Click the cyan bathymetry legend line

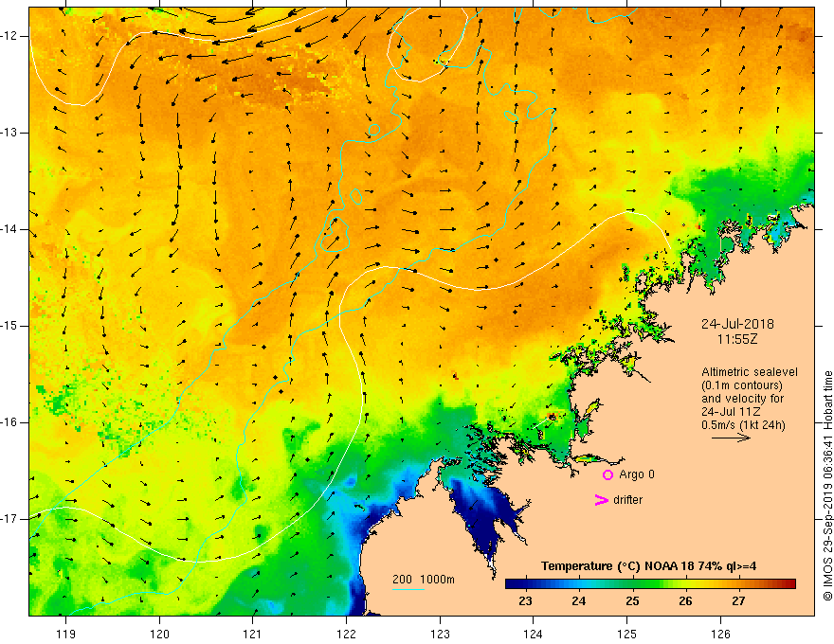(408, 589)
